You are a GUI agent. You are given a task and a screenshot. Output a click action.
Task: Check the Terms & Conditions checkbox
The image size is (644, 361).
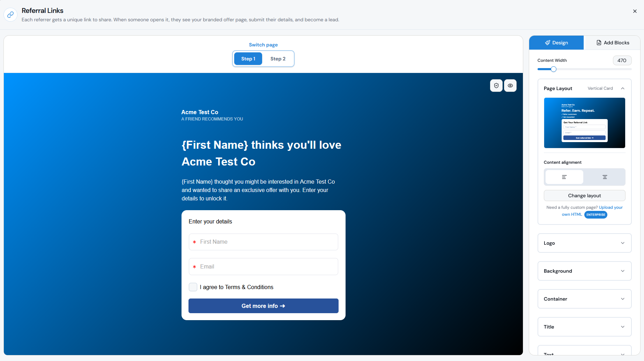[x=193, y=287]
